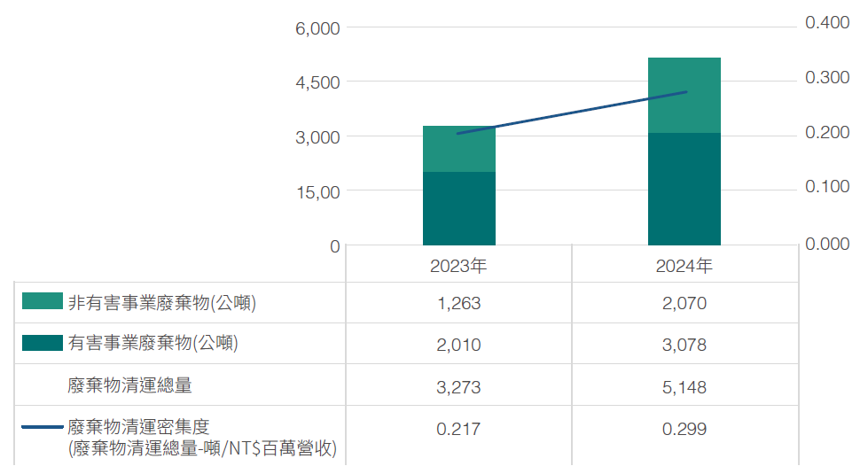
Task: Select the 2024 bar's light green top segment
Action: (684, 96)
